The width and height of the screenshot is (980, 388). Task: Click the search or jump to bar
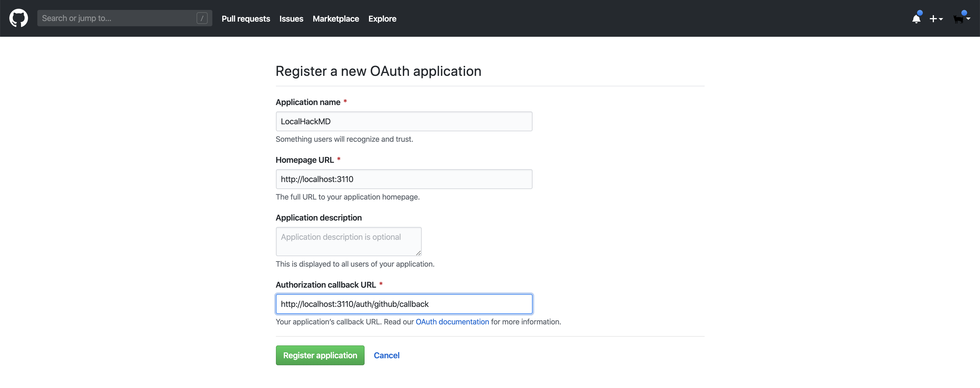(x=114, y=18)
